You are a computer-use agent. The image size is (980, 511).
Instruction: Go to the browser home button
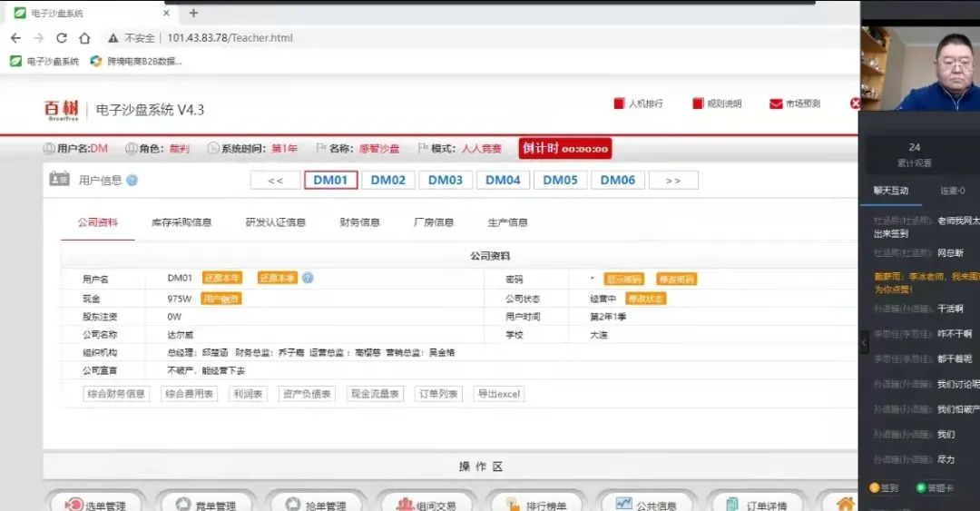[84, 38]
